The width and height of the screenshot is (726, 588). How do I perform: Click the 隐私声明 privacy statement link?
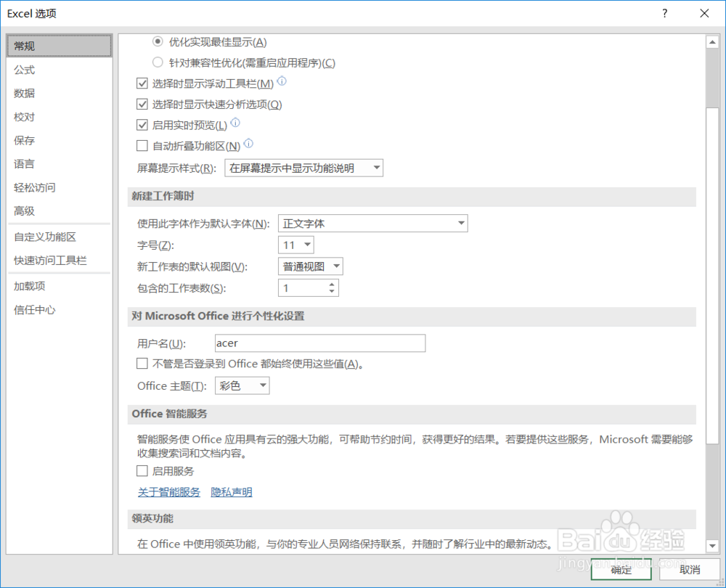click(231, 491)
